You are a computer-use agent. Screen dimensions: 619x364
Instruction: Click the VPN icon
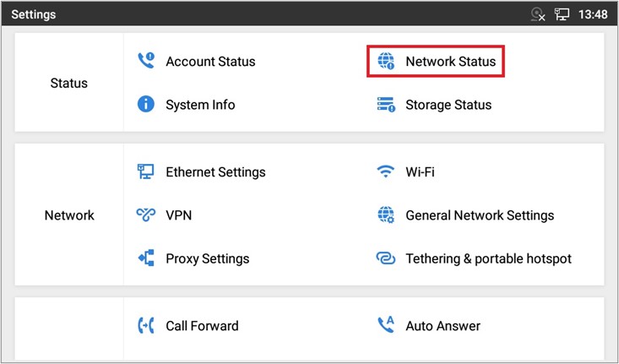[x=145, y=215]
